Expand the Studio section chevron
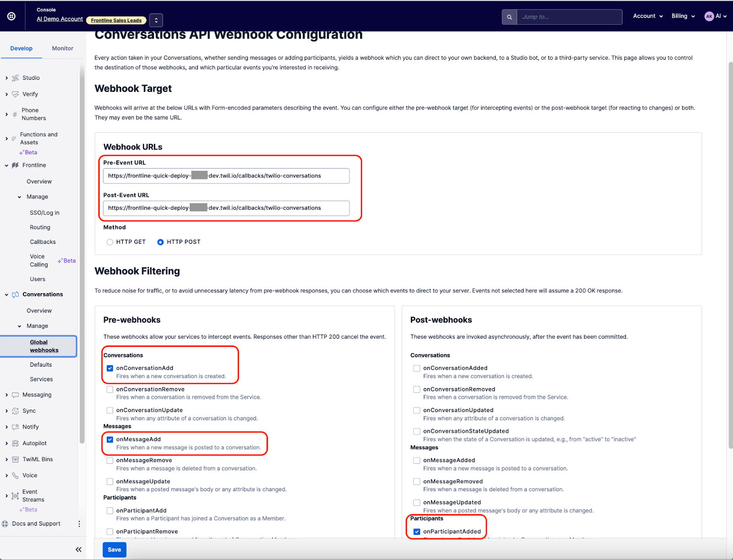This screenshot has width=733, height=560. pos(6,78)
